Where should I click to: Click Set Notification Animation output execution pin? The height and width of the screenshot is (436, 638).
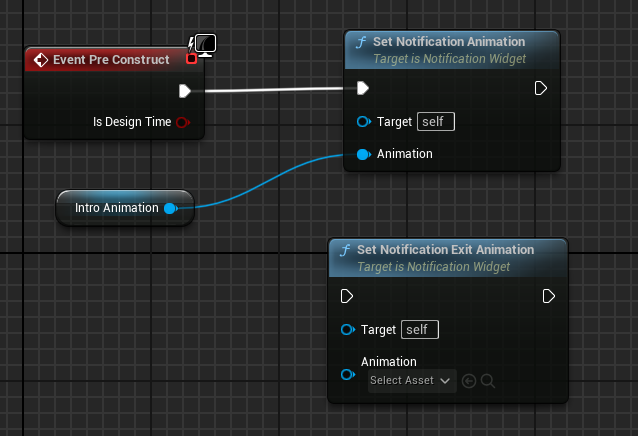click(540, 88)
